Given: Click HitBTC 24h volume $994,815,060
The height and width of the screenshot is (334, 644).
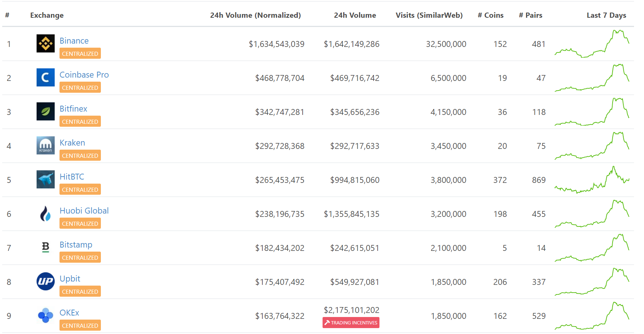Looking at the screenshot, I should 355,180.
